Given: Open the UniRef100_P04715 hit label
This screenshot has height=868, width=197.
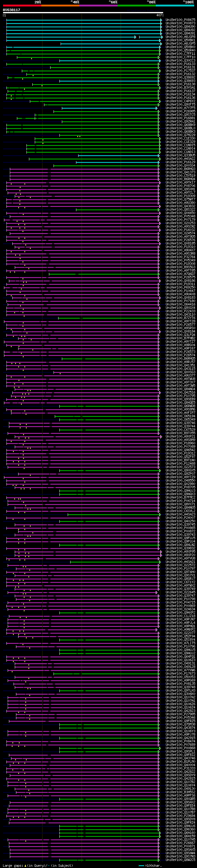Looking at the screenshot, I should [180, 603].
